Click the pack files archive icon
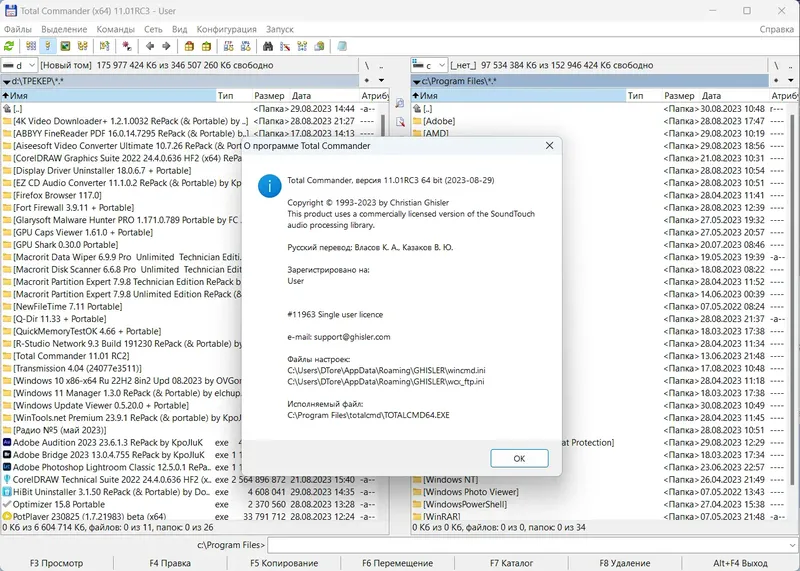 189,46
